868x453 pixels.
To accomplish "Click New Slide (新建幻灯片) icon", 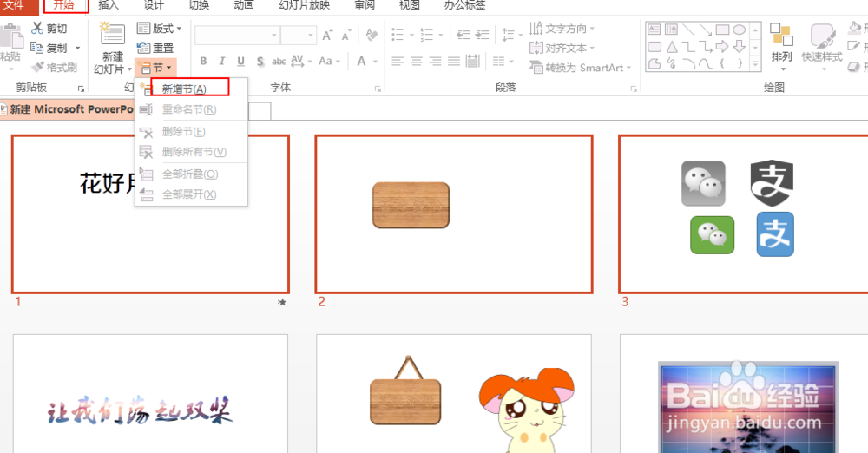I will (112, 35).
